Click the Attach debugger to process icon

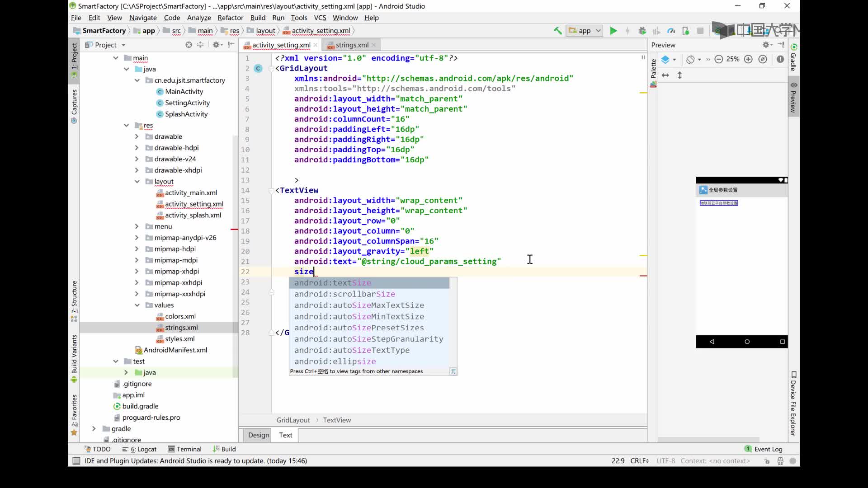coord(686,31)
